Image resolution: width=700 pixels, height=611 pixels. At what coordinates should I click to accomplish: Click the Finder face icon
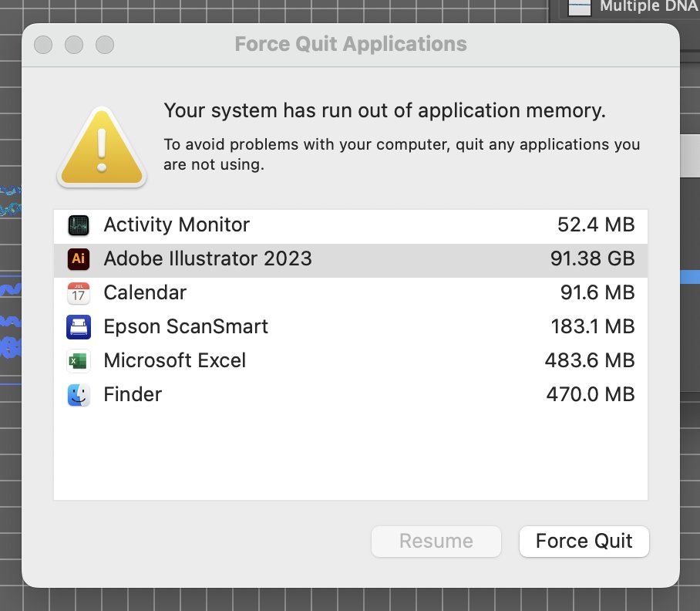click(79, 395)
